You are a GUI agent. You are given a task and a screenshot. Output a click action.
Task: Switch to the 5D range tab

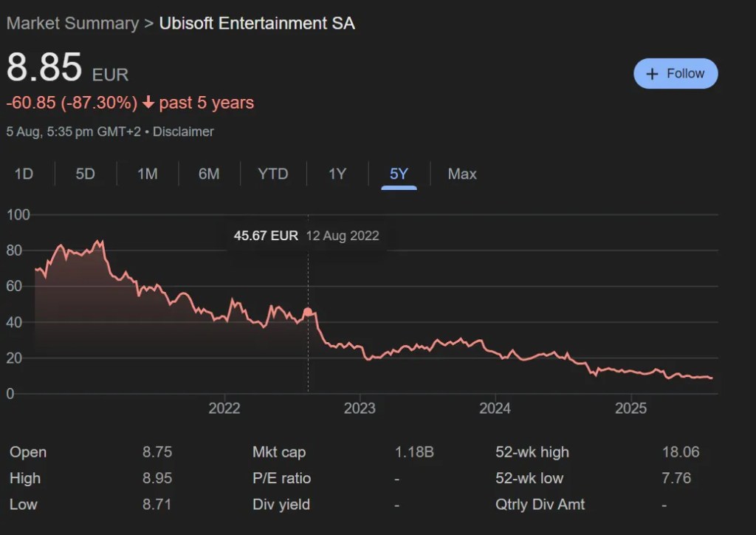(86, 174)
